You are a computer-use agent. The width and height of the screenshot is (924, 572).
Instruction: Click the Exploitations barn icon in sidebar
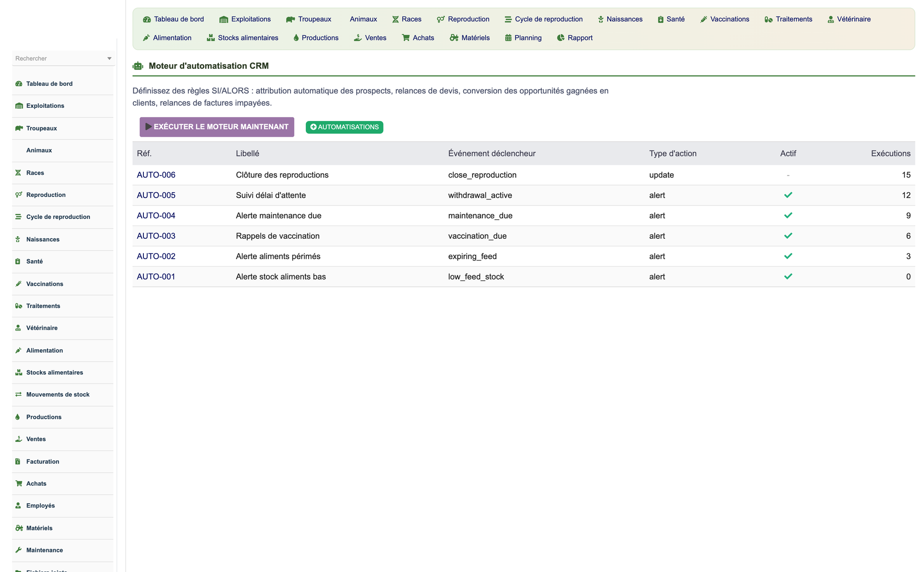coord(19,106)
